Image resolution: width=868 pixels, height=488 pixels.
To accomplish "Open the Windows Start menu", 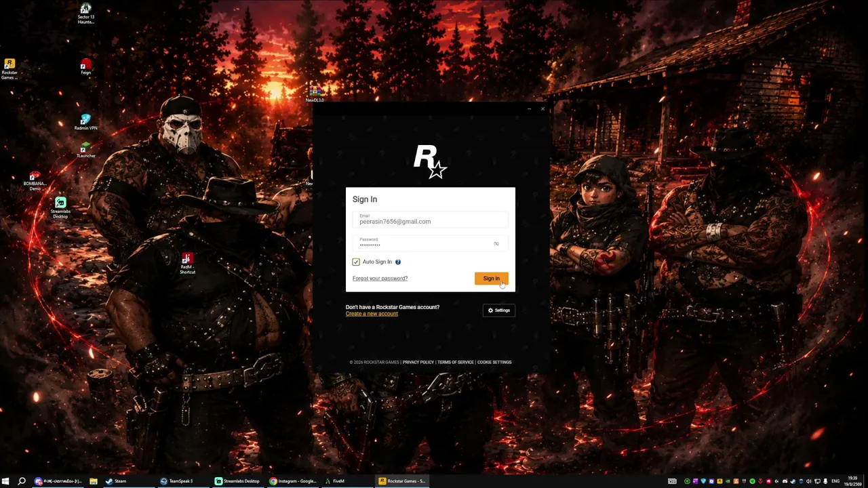I will [6, 481].
